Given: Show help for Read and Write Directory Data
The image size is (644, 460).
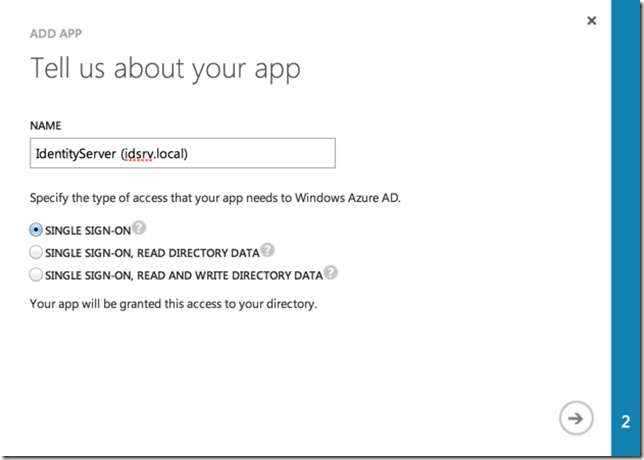Looking at the screenshot, I should (x=330, y=272).
